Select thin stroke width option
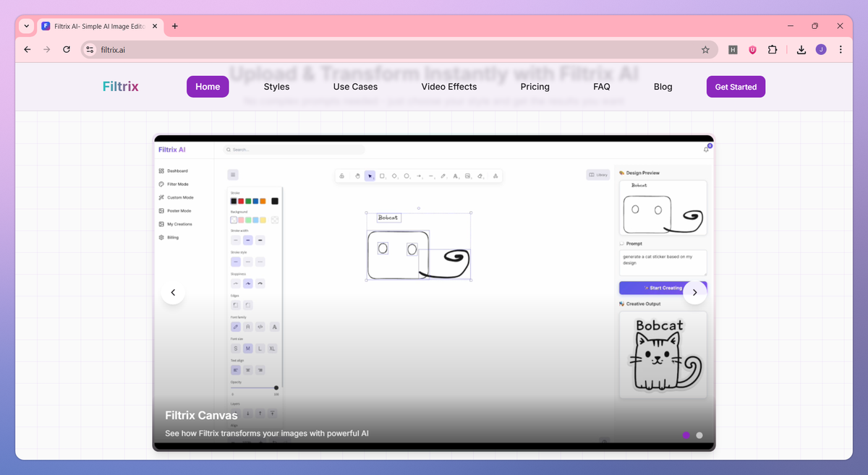Screen dimensions: 868x475 236,240
